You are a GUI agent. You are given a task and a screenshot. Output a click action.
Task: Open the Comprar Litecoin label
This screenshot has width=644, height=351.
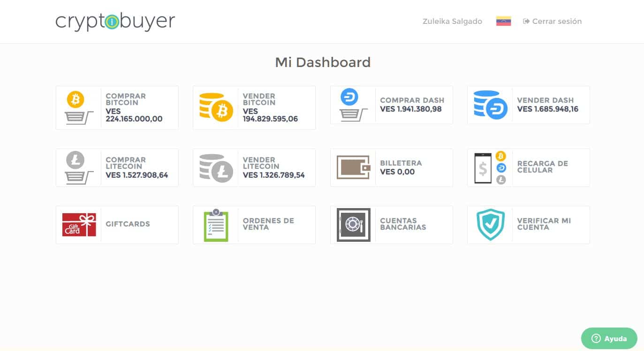[x=126, y=163]
